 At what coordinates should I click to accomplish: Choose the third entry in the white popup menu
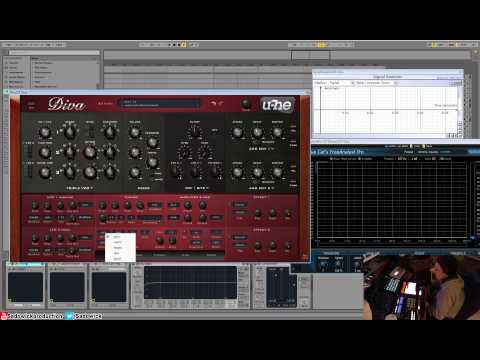point(117,248)
